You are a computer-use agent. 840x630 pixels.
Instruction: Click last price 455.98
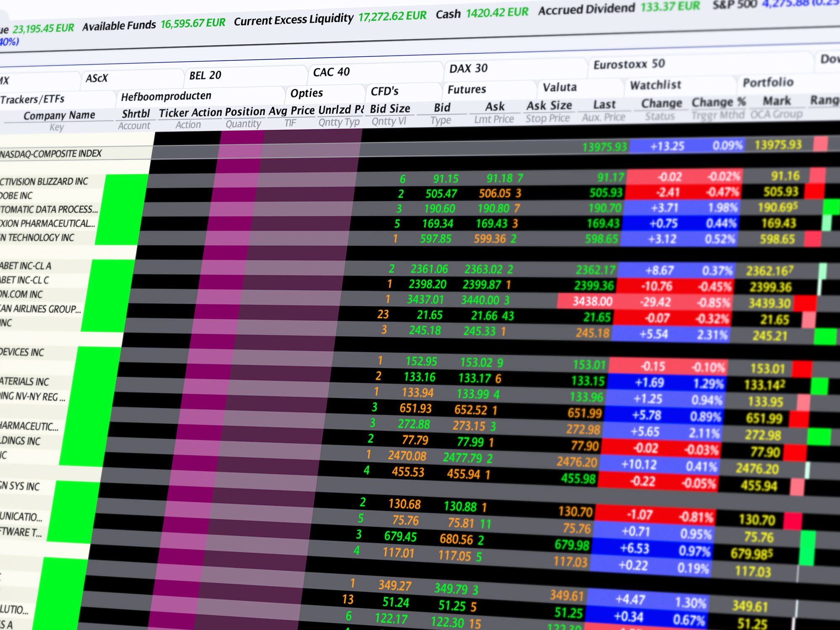(x=578, y=478)
